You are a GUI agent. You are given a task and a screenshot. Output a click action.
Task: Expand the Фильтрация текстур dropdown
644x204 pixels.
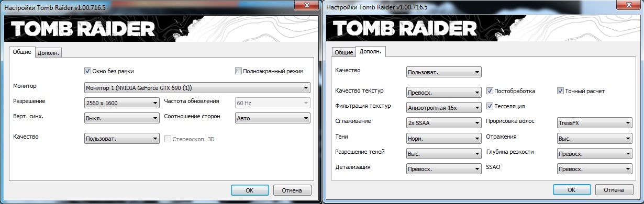pyautogui.click(x=443, y=108)
